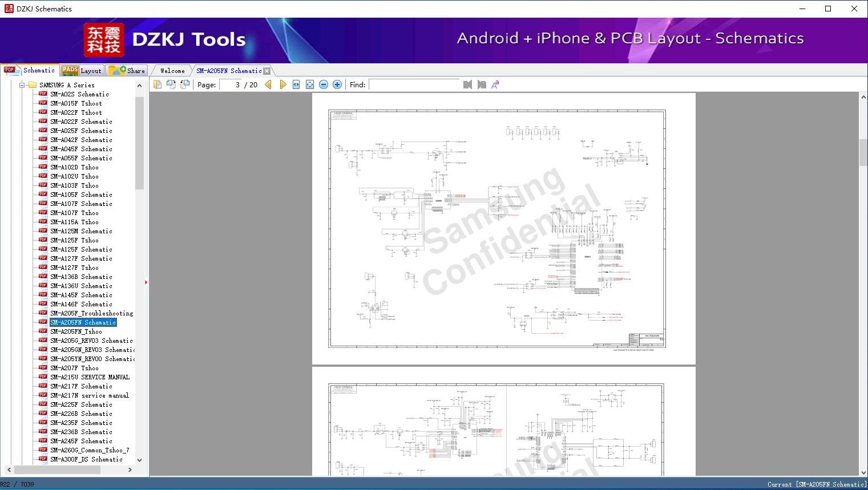Image resolution: width=868 pixels, height=490 pixels.
Task: Maximize the DZKJ Schematics window
Action: pyautogui.click(x=828, y=9)
